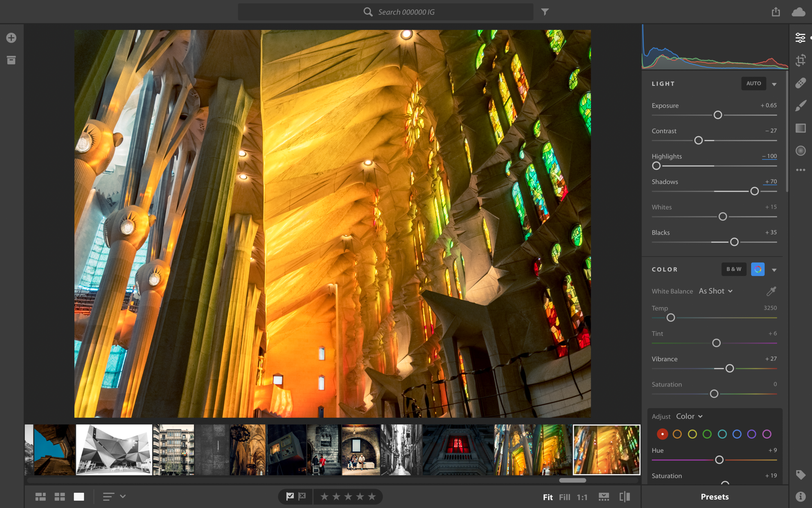Open the sort order dropdown
The height and width of the screenshot is (508, 812).
click(114, 496)
